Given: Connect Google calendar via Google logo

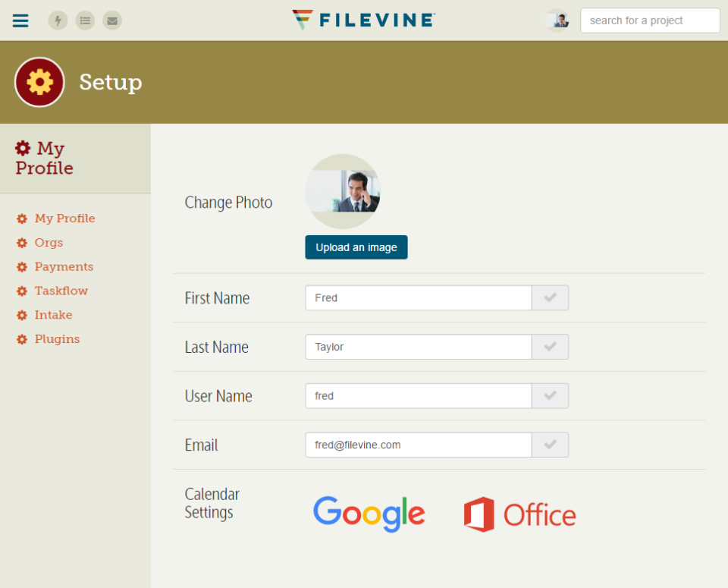Looking at the screenshot, I should click(x=369, y=514).
